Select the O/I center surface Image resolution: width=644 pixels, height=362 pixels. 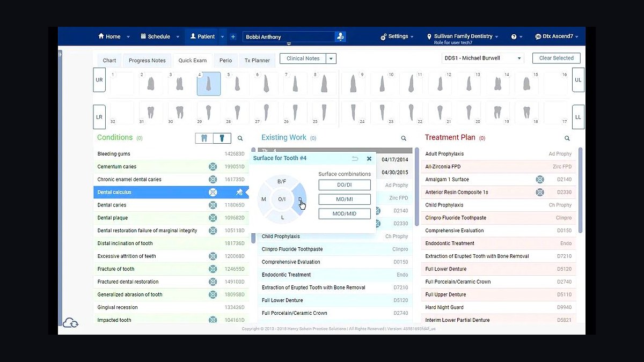point(282,200)
